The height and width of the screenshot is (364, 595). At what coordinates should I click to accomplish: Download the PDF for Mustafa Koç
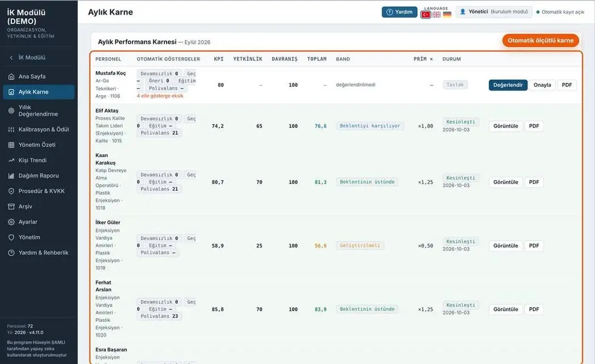point(567,85)
